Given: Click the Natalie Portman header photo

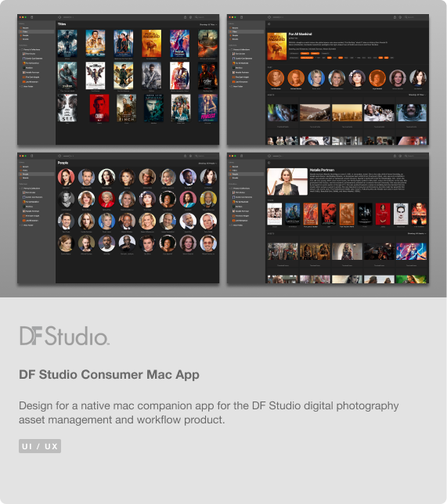Looking at the screenshot, I should click(x=287, y=182).
